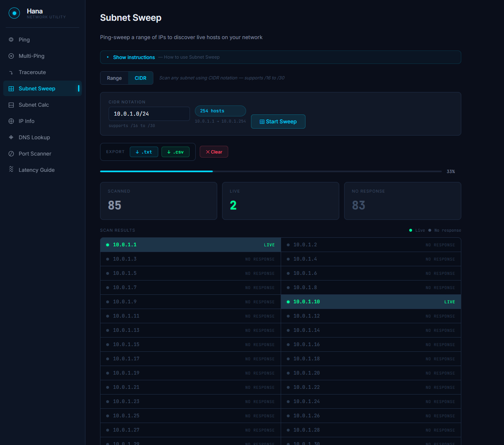Click the X icon on the Clear button

point(208,152)
